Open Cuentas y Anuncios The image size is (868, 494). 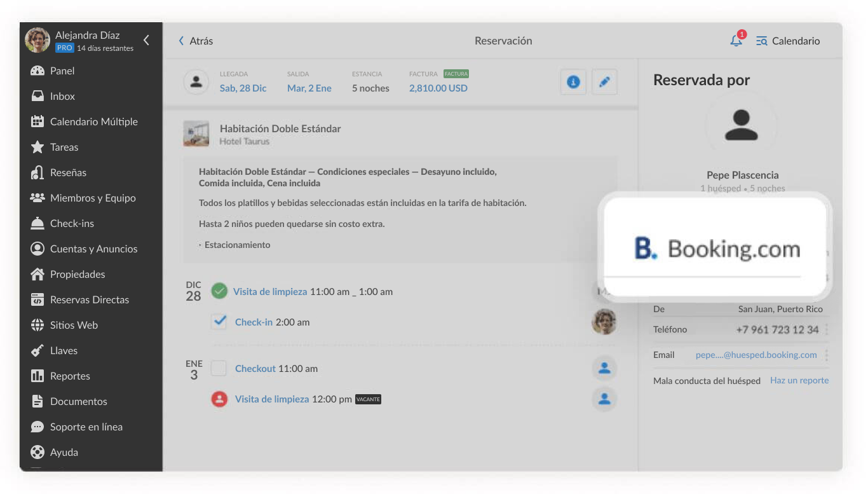(93, 249)
